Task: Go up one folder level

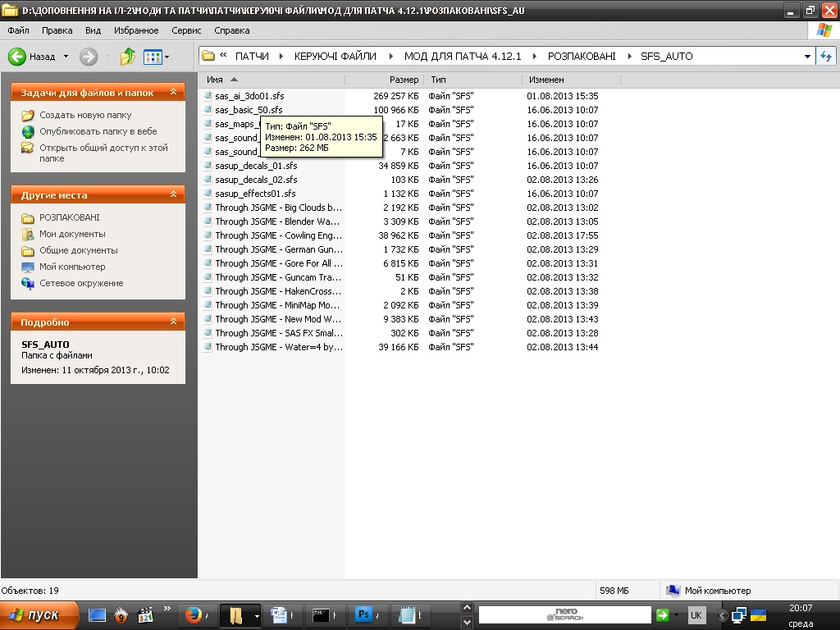Action: click(127, 57)
